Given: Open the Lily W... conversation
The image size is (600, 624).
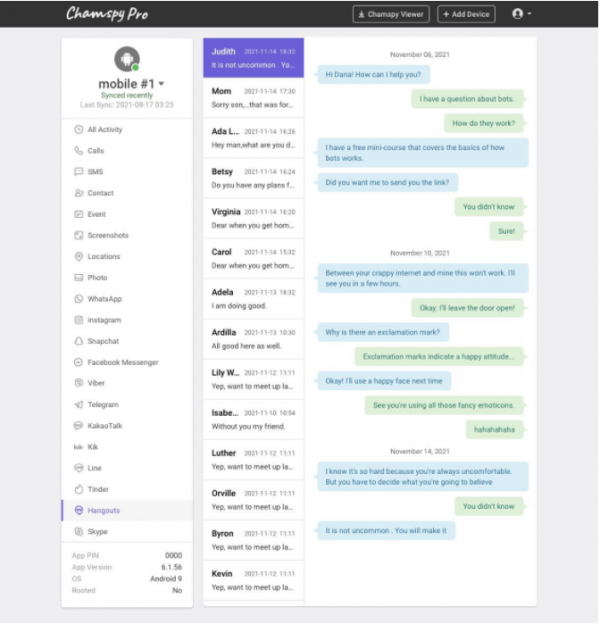Looking at the screenshot, I should 253,379.
